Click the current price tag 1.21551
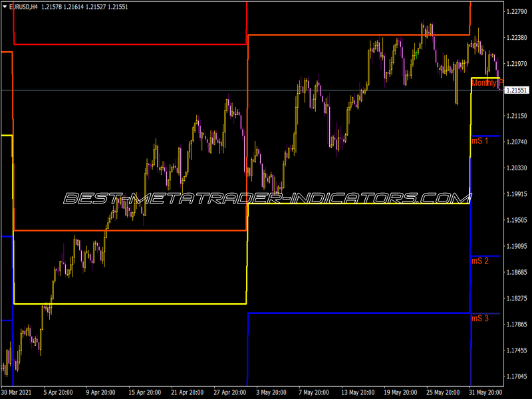This screenshot has height=399, width=532. pos(517,90)
